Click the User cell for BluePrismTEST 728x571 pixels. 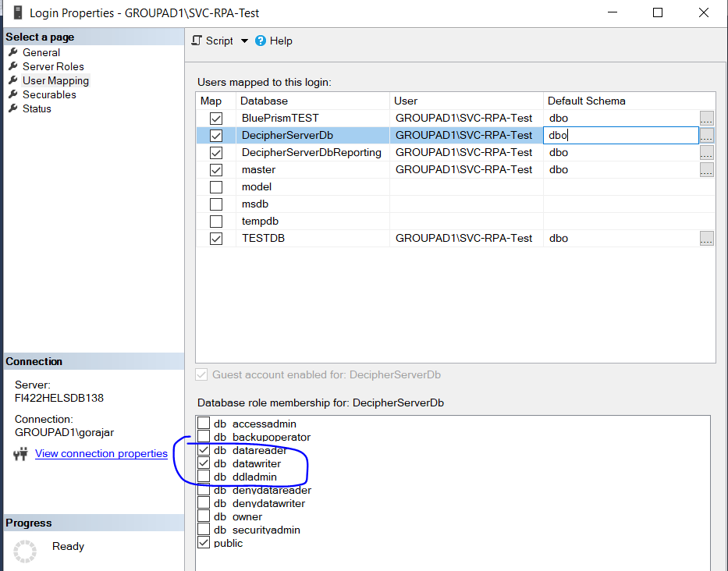(466, 118)
